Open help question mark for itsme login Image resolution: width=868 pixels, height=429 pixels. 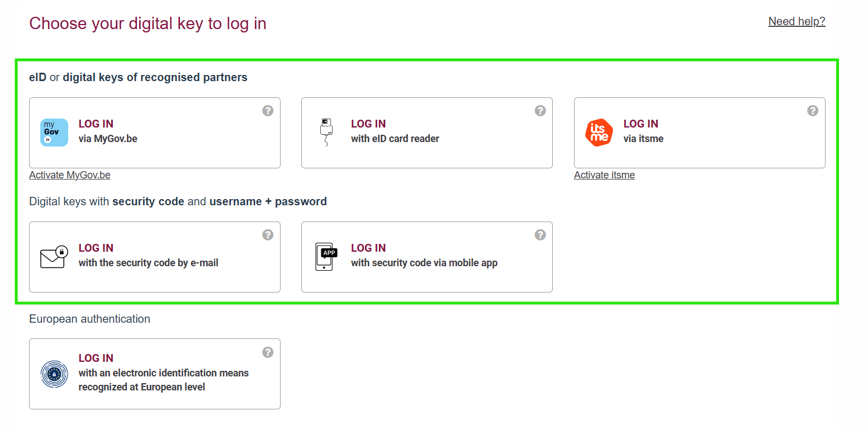pyautogui.click(x=813, y=111)
